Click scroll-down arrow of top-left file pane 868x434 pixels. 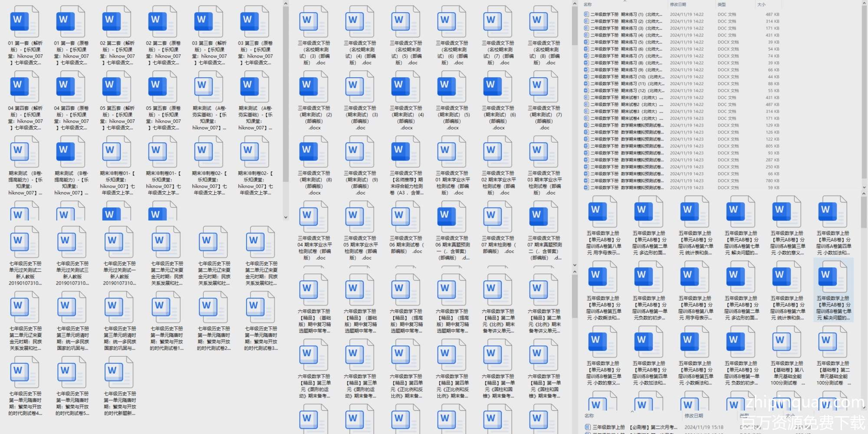(286, 217)
